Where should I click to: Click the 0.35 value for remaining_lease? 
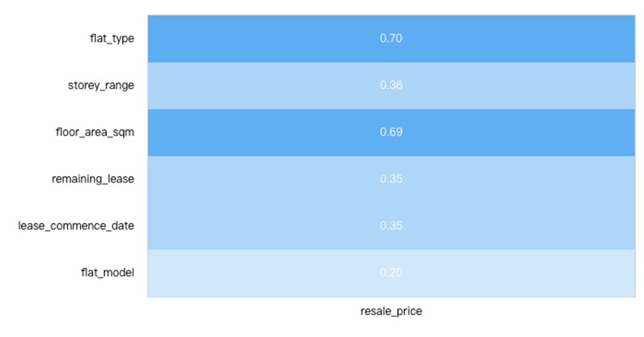391,178
